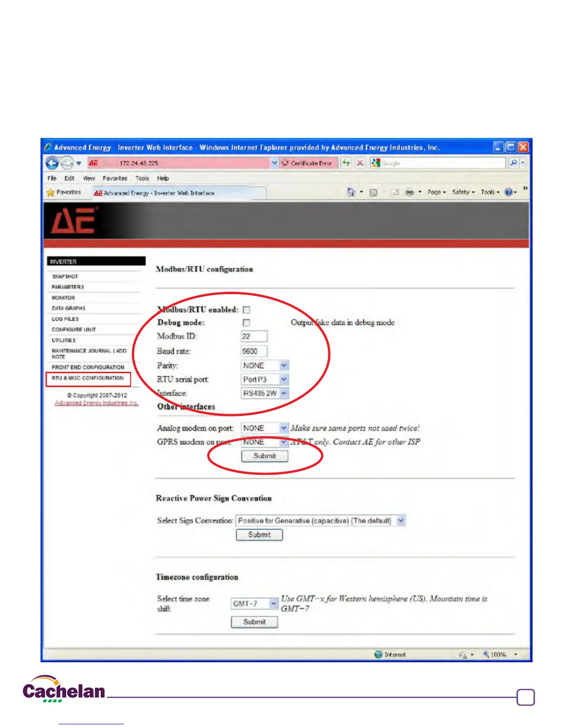Screen dimensions: 563x728
Task: Click the protected mode lock icon in status bar
Action: (x=463, y=655)
